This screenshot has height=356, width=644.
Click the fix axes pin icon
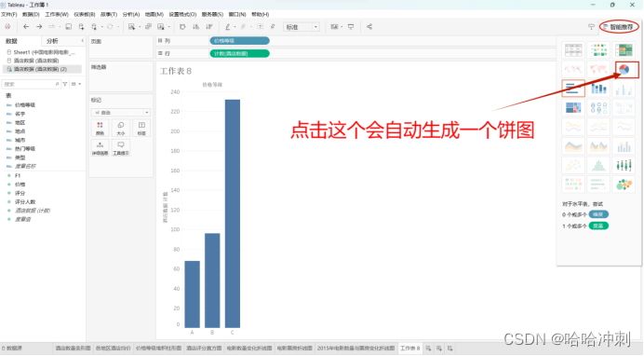(x=273, y=27)
